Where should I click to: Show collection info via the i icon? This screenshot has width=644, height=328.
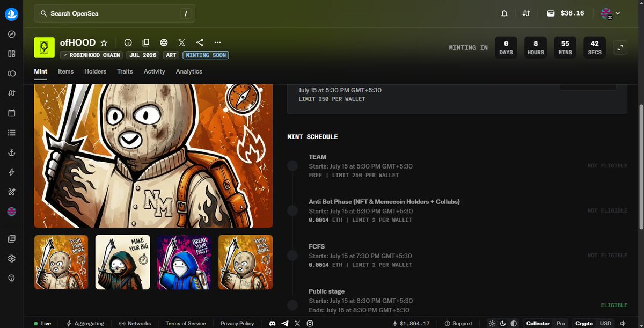pos(128,42)
